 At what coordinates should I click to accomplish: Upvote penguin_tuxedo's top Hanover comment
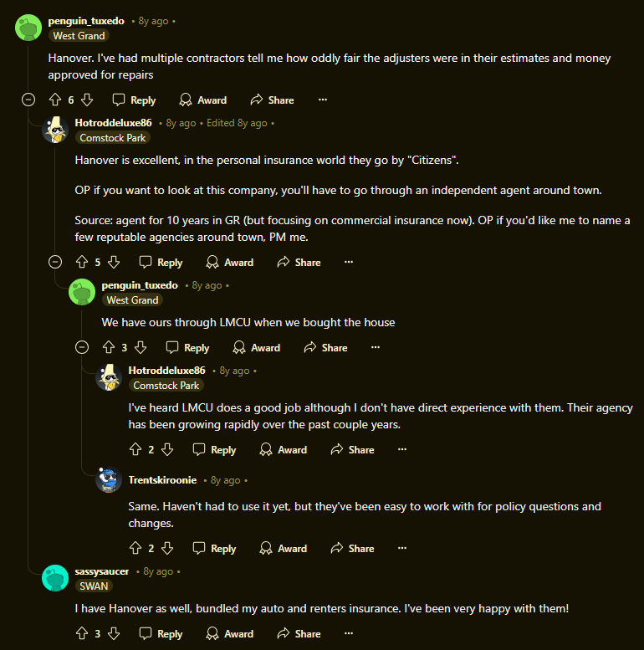[x=55, y=100]
